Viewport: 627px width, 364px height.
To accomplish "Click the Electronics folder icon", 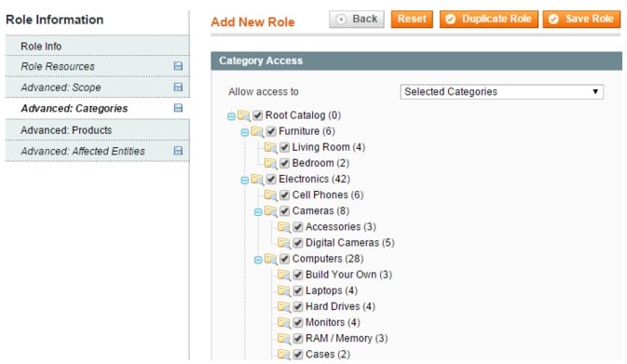I will click(257, 180).
